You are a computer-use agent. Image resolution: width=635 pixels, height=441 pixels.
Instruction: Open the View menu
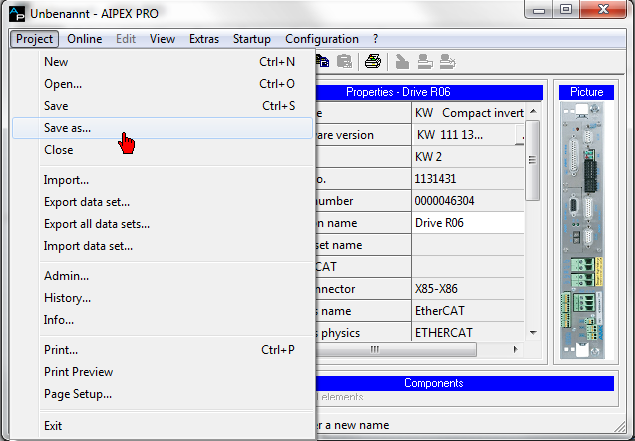[162, 39]
